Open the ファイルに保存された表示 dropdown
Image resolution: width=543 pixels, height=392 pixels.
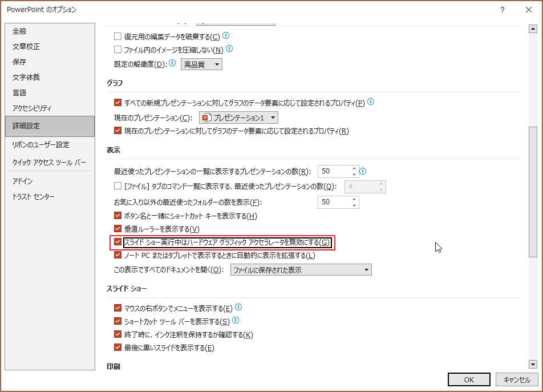(x=367, y=269)
